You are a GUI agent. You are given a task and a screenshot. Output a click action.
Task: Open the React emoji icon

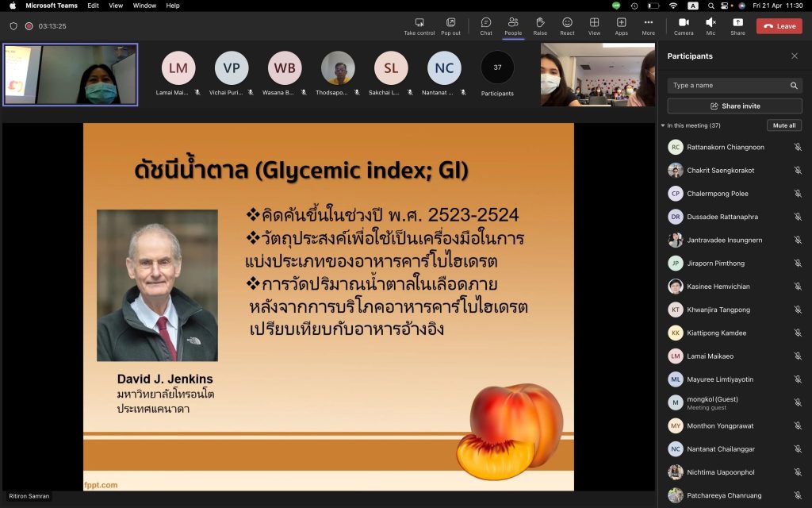(567, 22)
